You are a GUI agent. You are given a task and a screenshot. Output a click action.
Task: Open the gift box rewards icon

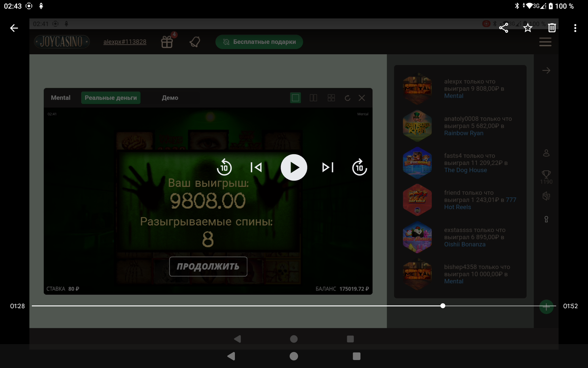(x=167, y=42)
